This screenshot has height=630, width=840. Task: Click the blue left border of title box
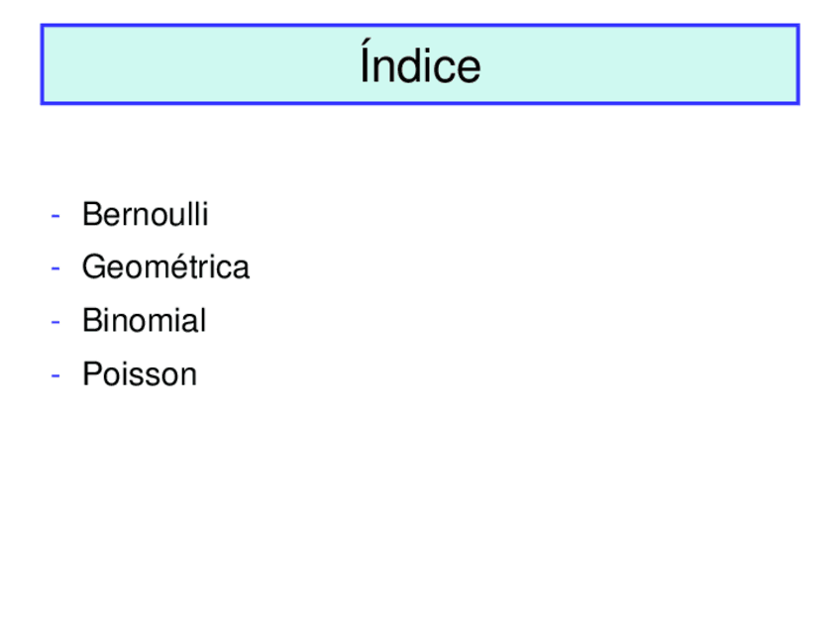[42, 65]
